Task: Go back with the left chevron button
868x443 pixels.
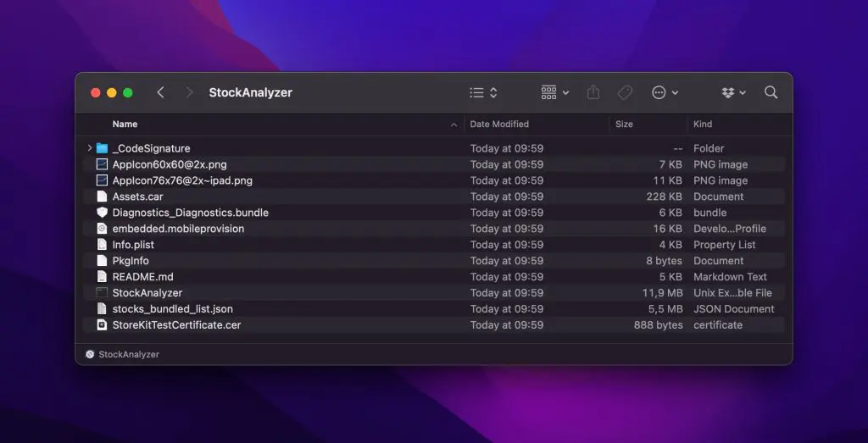Action: coord(160,92)
